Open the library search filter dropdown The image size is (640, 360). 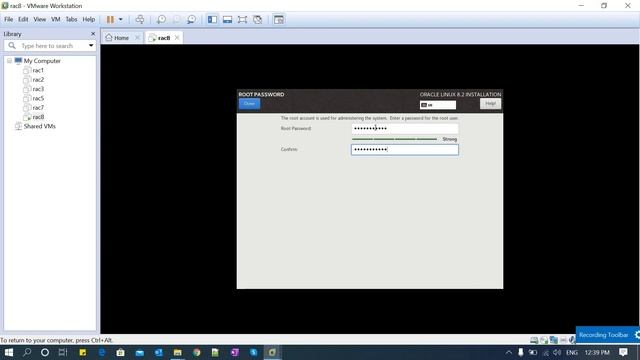(x=91, y=46)
